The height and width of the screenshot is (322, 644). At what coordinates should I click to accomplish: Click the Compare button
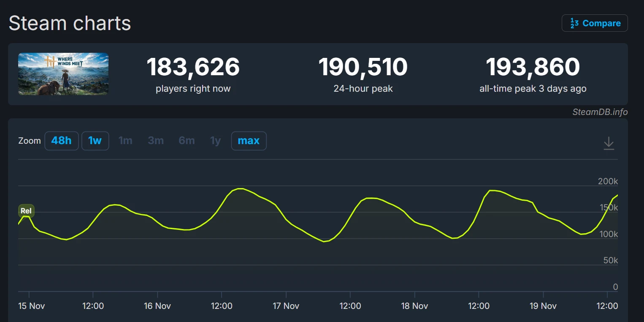(x=595, y=23)
